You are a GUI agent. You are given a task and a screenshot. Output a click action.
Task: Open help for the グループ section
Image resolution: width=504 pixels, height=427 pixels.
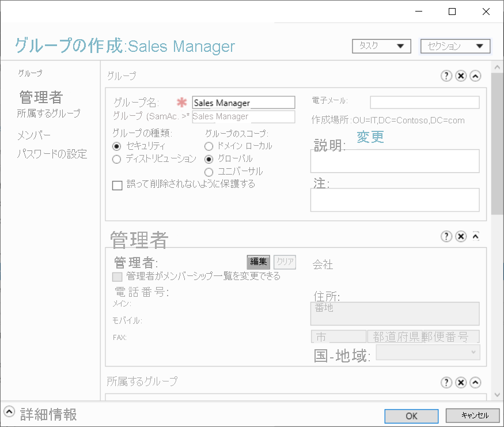tap(446, 75)
